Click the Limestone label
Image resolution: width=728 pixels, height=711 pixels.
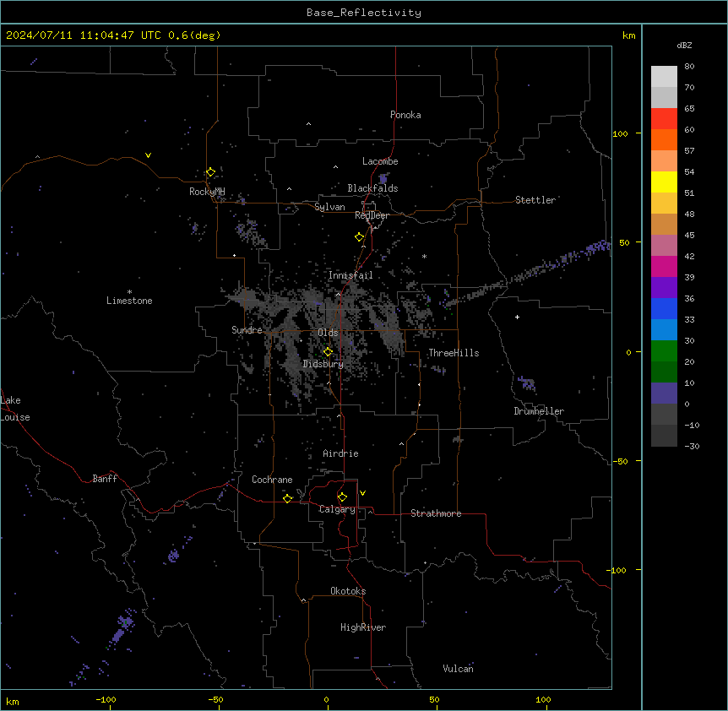pyautogui.click(x=129, y=301)
